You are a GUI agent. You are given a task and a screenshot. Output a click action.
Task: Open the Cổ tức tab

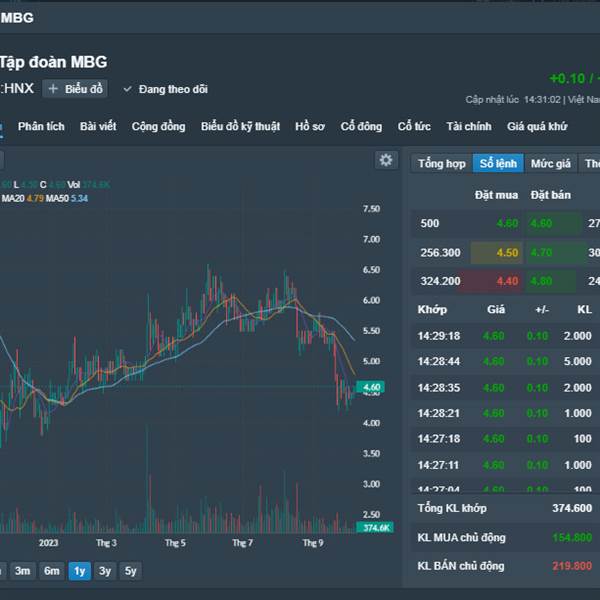[x=414, y=126]
